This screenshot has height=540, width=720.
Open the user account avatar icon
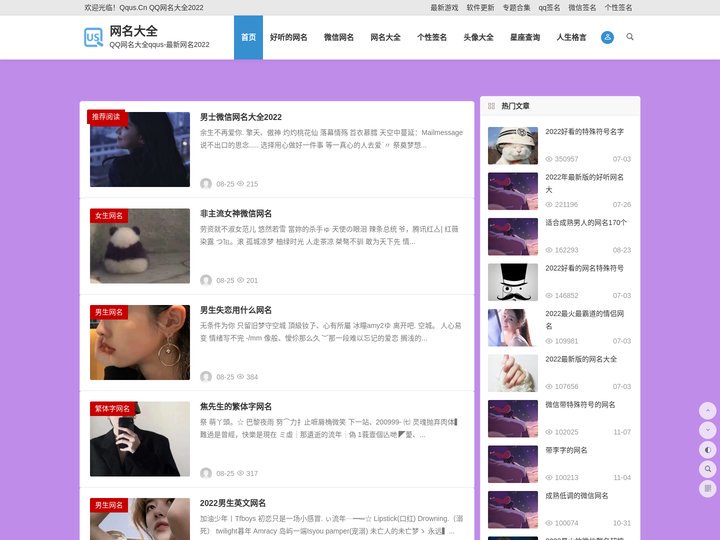coord(607,37)
